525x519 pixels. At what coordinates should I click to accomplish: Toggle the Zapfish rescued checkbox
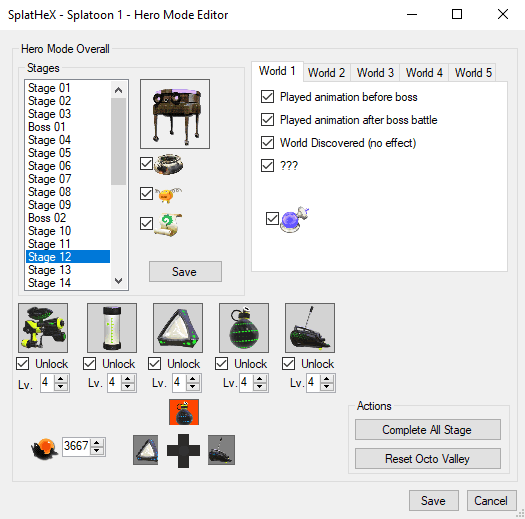[x=146, y=193]
